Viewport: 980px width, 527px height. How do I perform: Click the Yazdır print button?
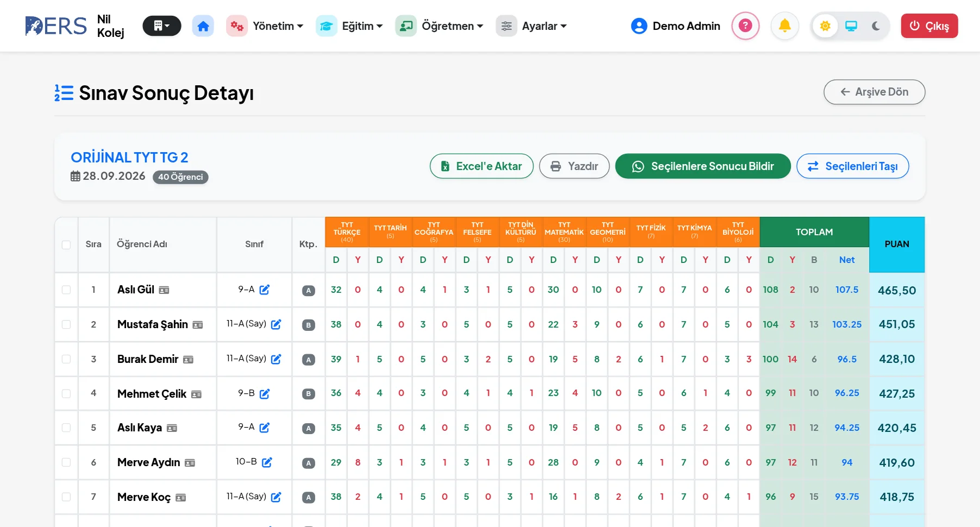tap(574, 166)
